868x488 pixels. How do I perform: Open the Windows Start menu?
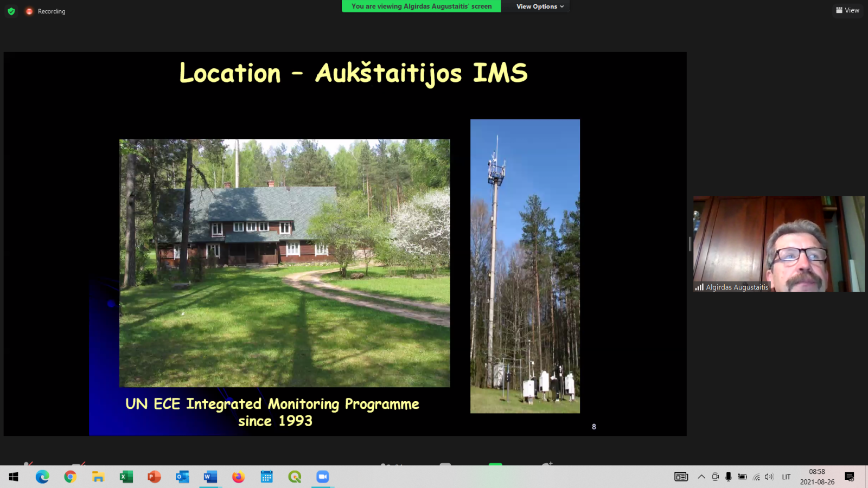pyautogui.click(x=14, y=477)
